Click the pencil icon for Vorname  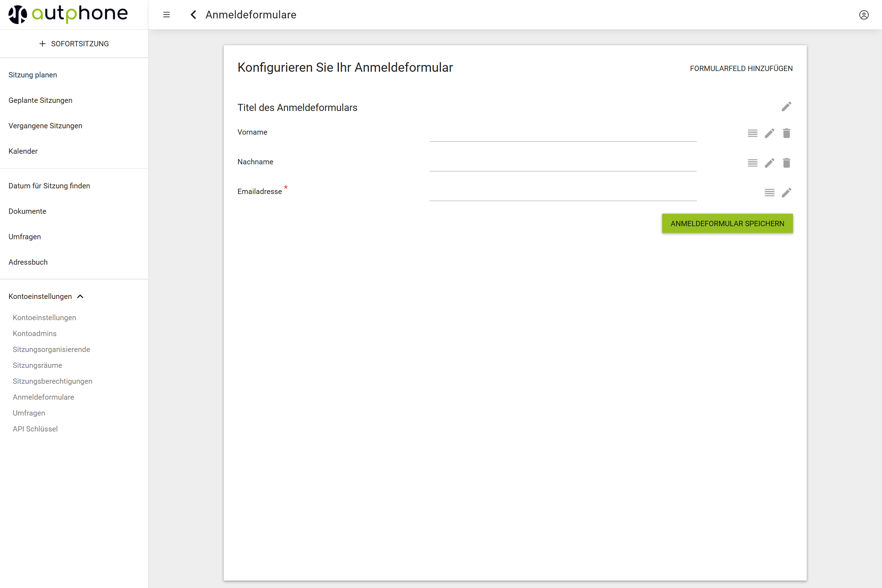tap(770, 133)
